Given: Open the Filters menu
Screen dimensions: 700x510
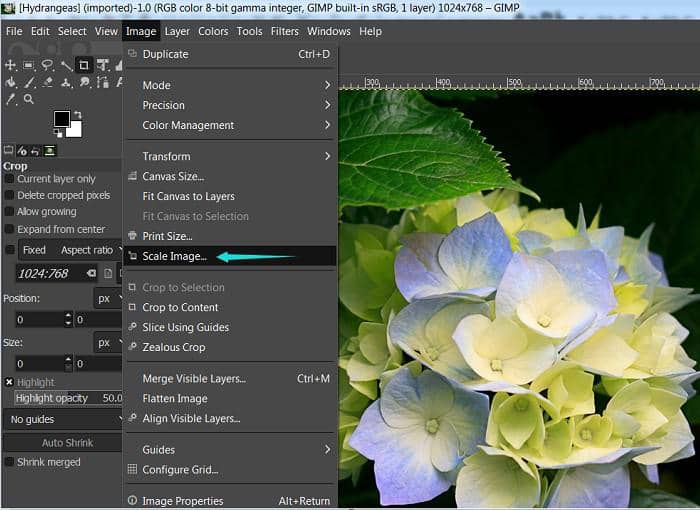Looking at the screenshot, I should [284, 31].
